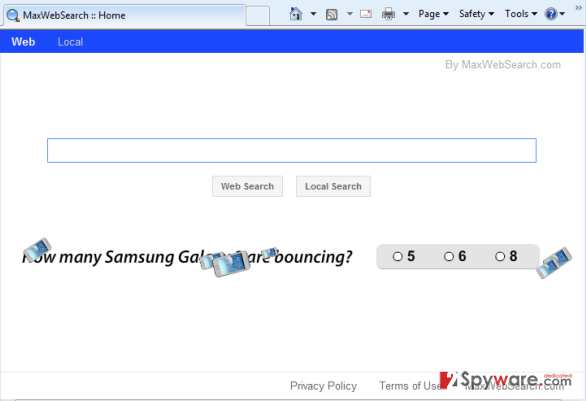The height and width of the screenshot is (401, 586).
Task: Open the Terms of Use link
Action: 410,386
